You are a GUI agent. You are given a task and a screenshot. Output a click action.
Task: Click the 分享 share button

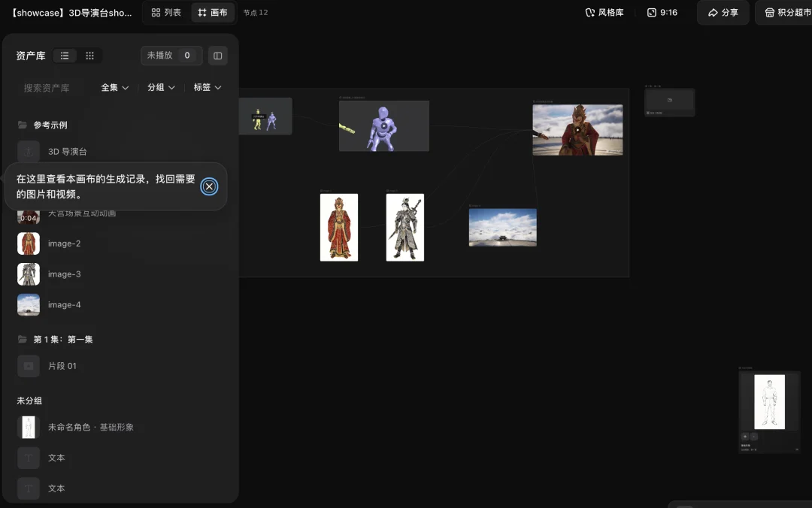click(723, 13)
